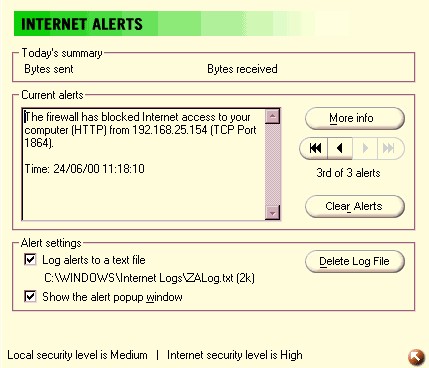Open More info about this alert
This screenshot has height=368, width=429.
(x=355, y=118)
